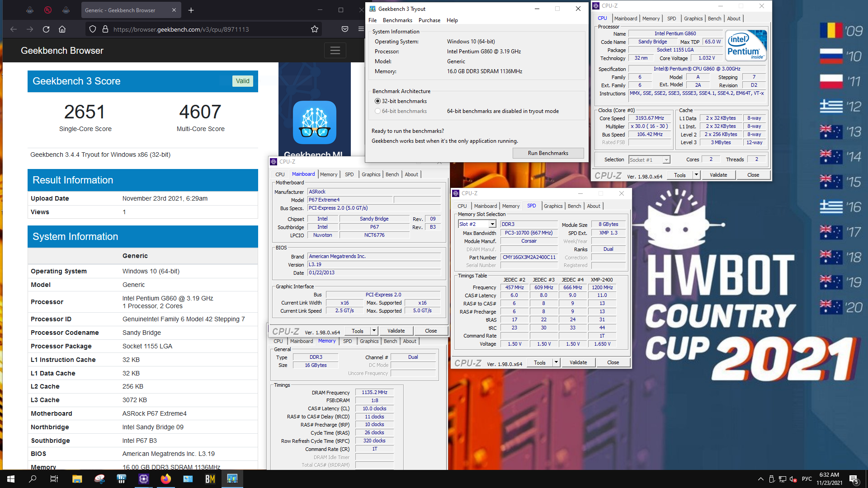
Task: Open Memory tab in the SPD window
Action: point(511,206)
